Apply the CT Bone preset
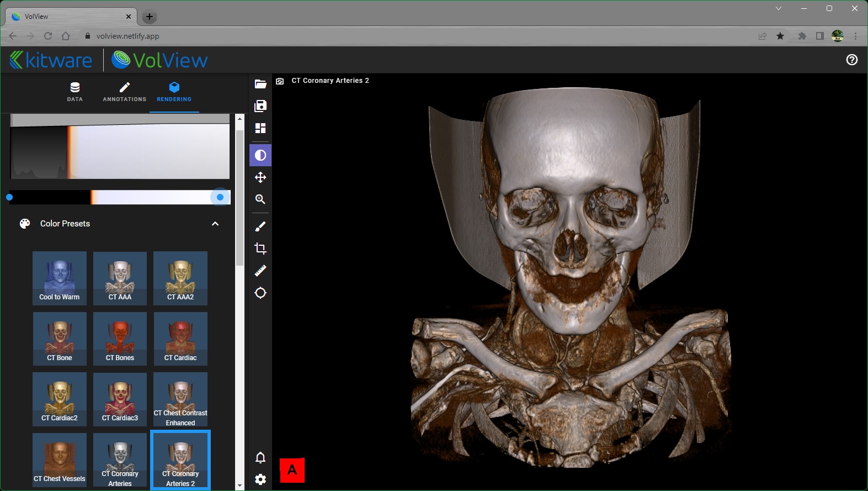Image resolution: width=868 pixels, height=491 pixels. [60, 339]
